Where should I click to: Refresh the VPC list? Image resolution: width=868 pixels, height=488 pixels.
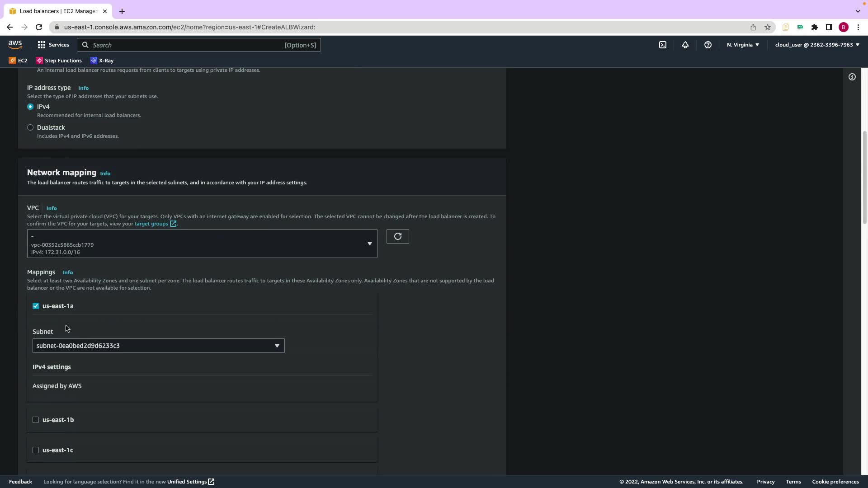coord(397,236)
